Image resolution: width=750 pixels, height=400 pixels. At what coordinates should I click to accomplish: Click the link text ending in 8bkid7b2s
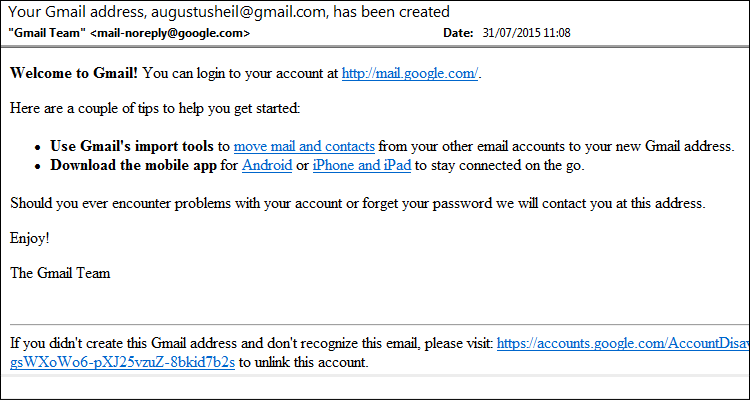122,362
